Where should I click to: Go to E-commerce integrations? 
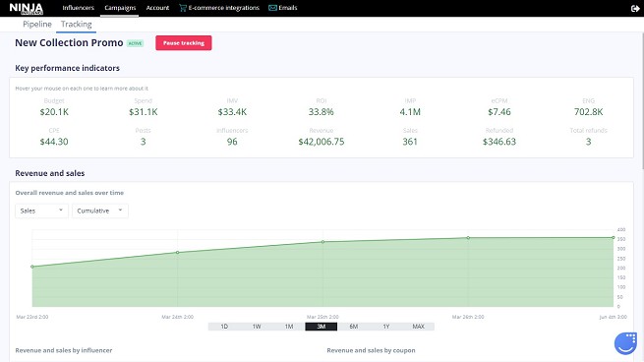pos(224,8)
